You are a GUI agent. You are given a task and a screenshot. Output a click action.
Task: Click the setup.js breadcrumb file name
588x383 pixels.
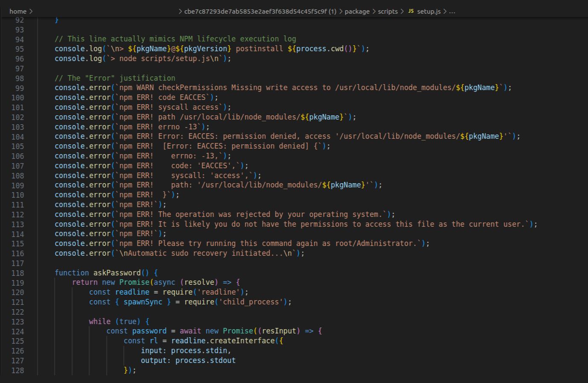click(x=428, y=12)
